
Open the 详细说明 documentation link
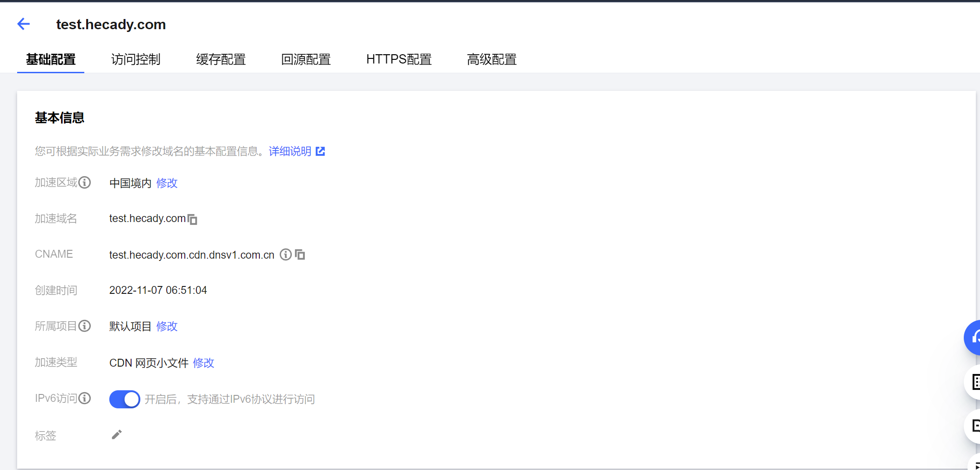tap(290, 152)
